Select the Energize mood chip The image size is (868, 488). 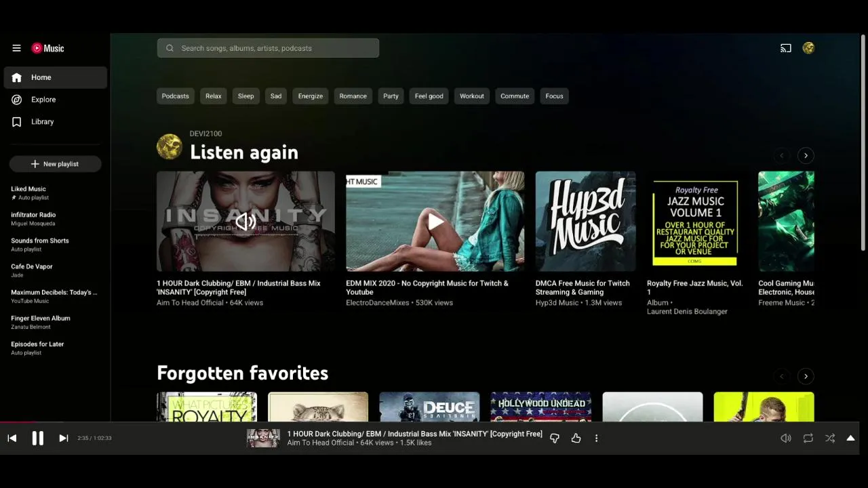(311, 96)
